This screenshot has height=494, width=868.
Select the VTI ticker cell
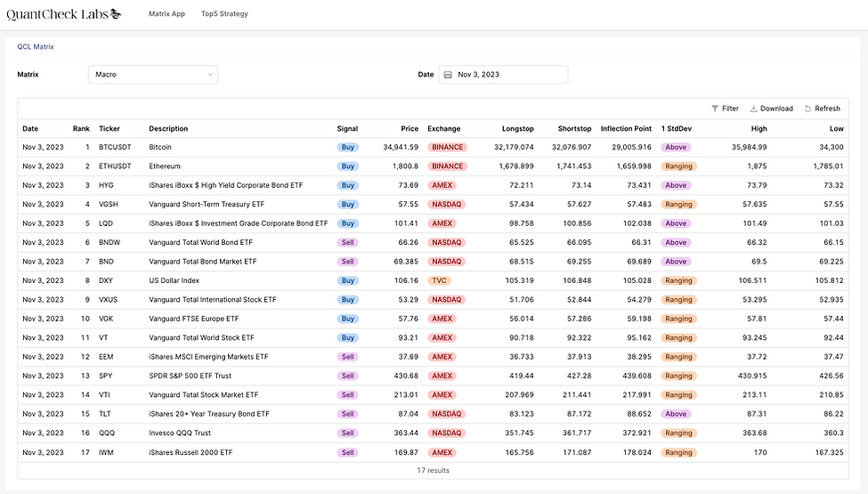coord(105,395)
